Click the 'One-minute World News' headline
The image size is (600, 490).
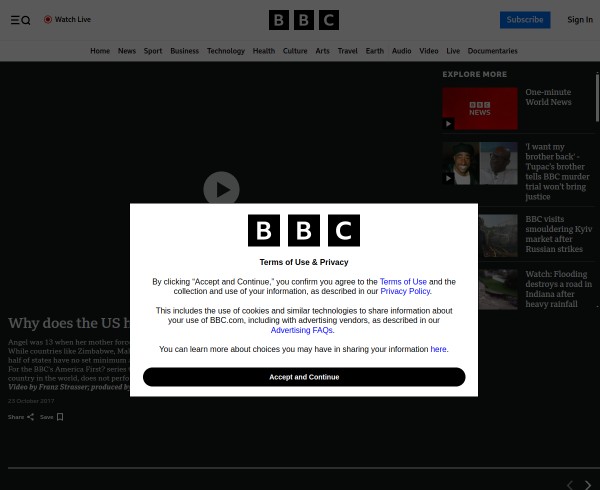pos(548,97)
